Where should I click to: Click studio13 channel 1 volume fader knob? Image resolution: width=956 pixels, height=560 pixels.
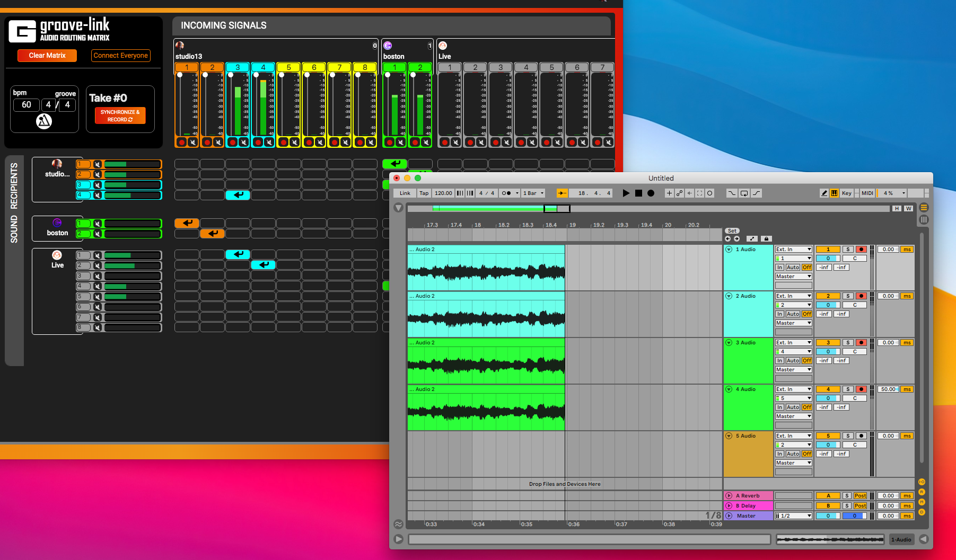[180, 75]
